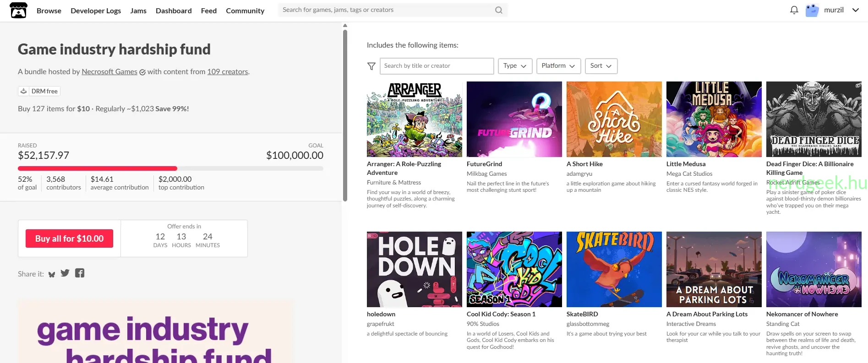This screenshot has height=363, width=868.
Task: Click the murzil username
Action: (x=834, y=10)
